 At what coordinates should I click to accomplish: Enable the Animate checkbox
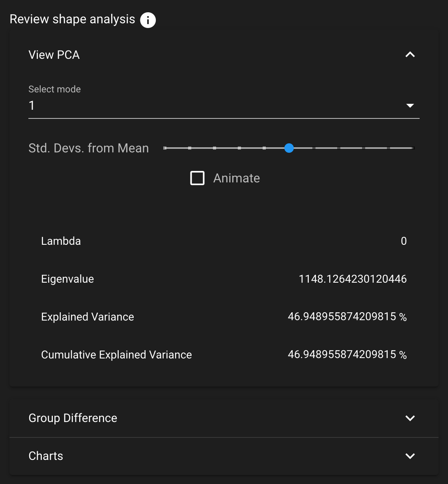point(198,178)
